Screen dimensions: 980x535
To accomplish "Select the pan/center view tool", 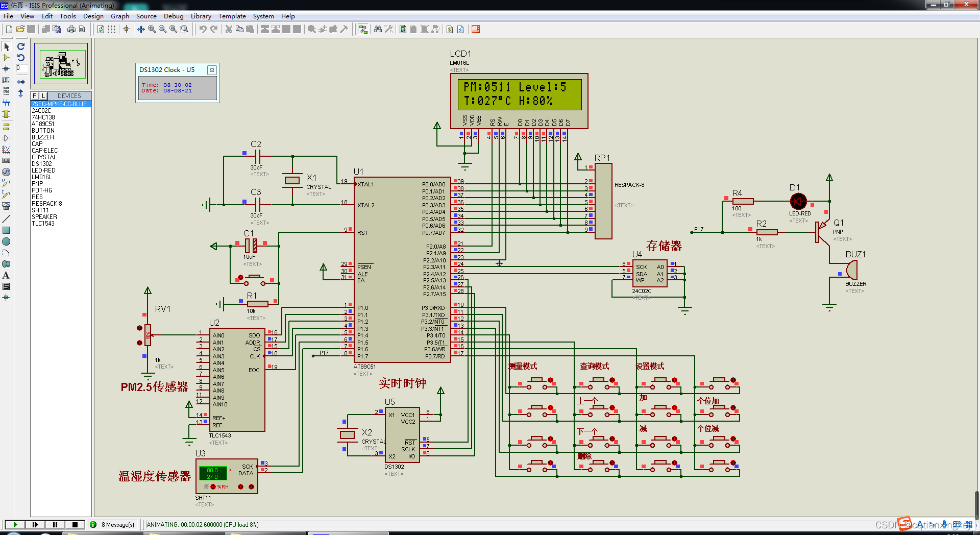I will coord(141,29).
